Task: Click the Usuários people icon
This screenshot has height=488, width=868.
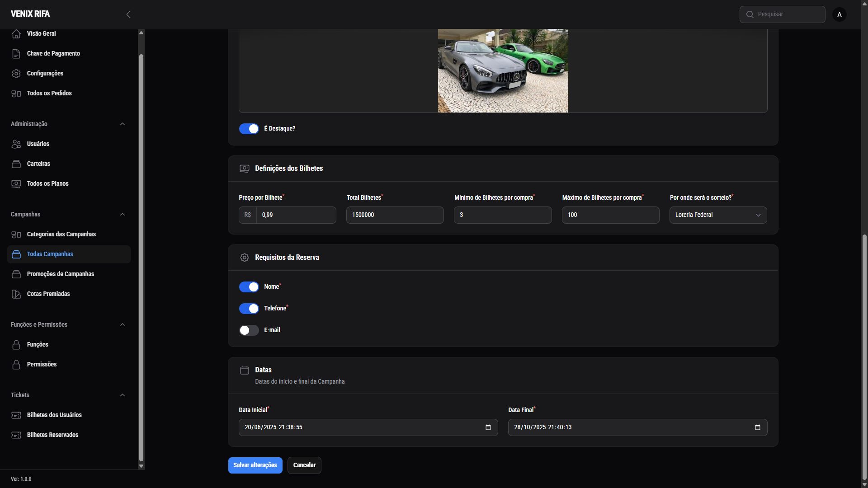Action: 16,144
